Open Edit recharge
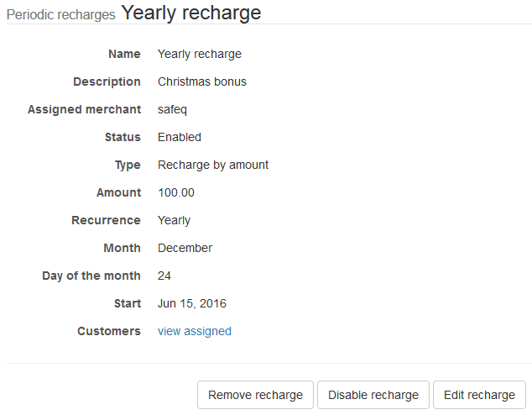This screenshot has width=532, height=415. [479, 395]
